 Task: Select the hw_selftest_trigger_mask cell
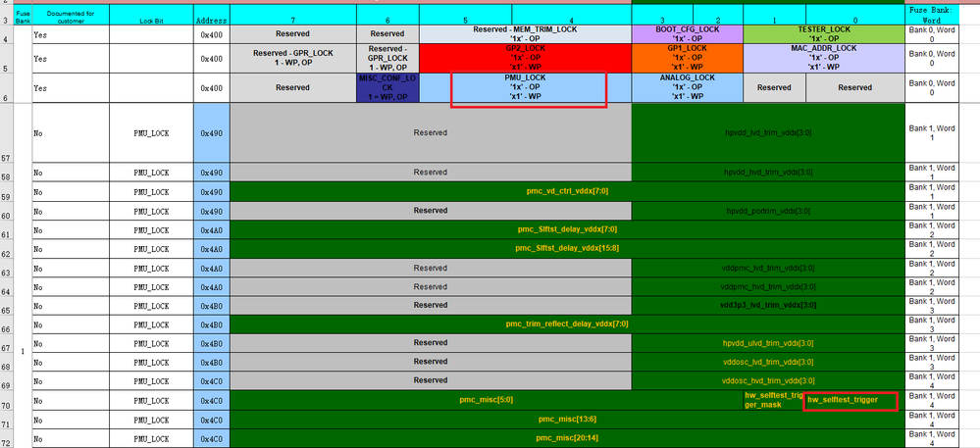(774, 401)
